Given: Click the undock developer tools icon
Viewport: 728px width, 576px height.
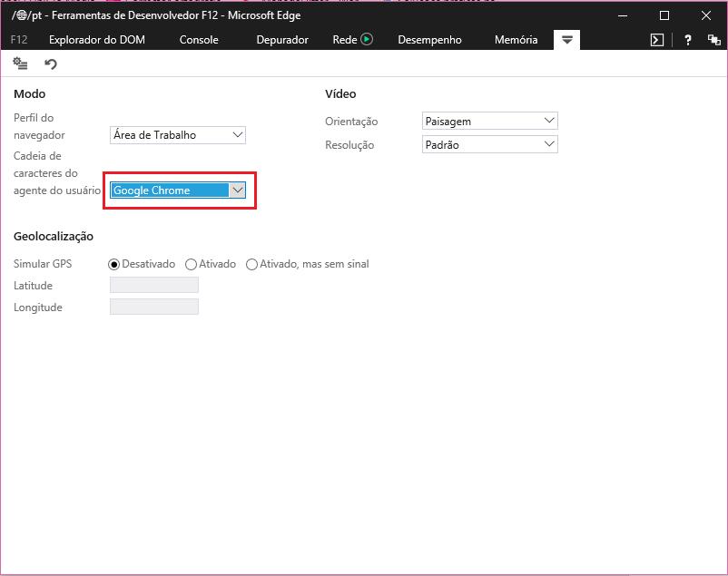Looking at the screenshot, I should (x=713, y=40).
